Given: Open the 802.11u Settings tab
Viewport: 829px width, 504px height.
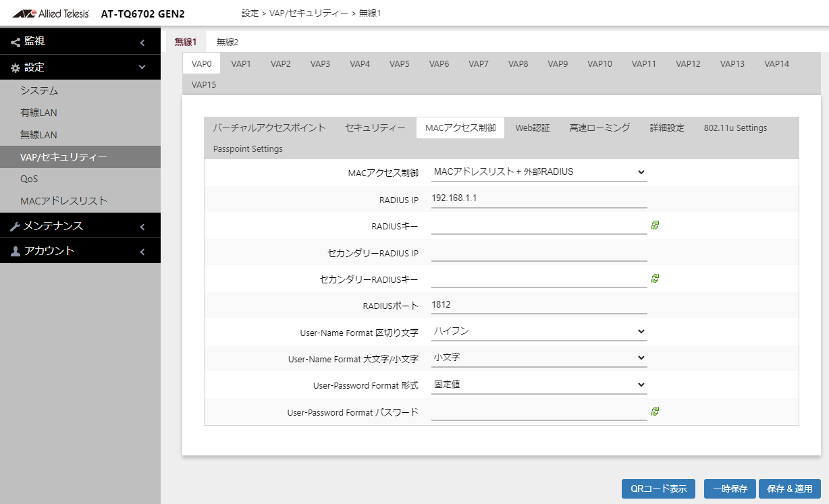Looking at the screenshot, I should pyautogui.click(x=735, y=128).
